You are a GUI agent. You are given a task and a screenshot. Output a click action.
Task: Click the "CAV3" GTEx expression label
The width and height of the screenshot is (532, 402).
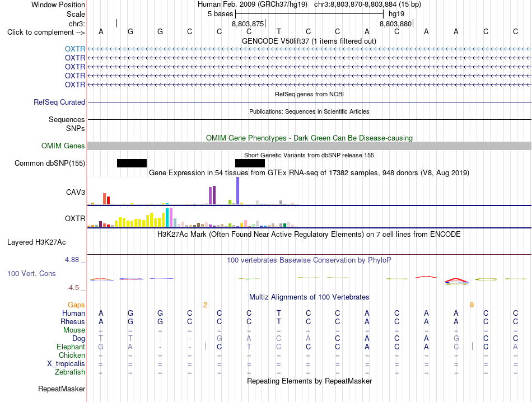[76, 193]
